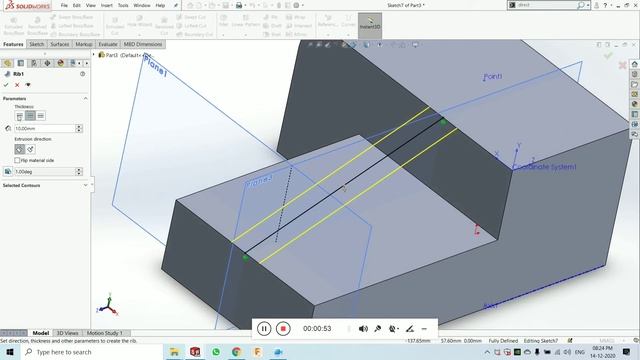Switch to the Evaluate ribbon tab

(108, 44)
